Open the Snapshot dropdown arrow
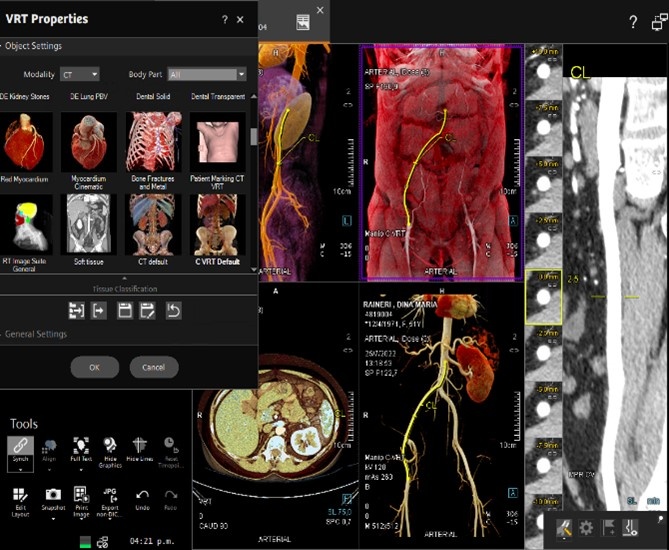Image resolution: width=669 pixels, height=550 pixels. tap(53, 519)
